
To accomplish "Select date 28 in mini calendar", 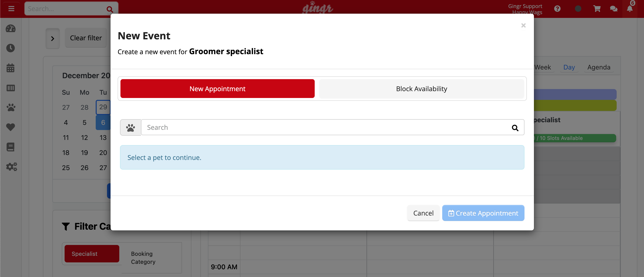I will point(84,107).
